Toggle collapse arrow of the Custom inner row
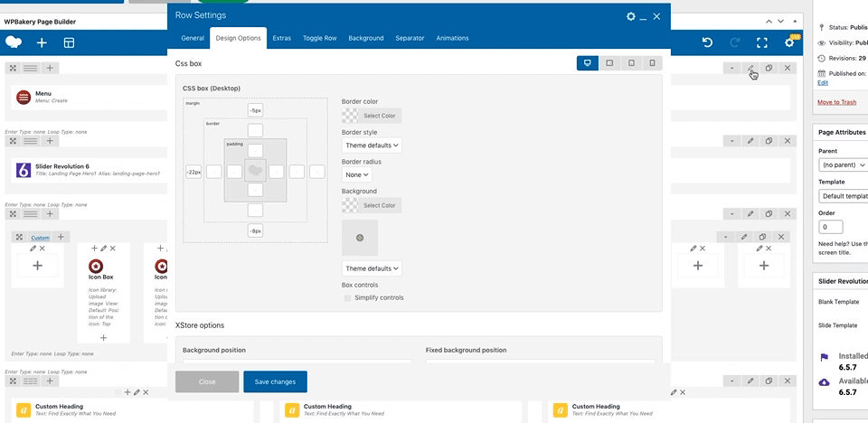 pos(725,237)
